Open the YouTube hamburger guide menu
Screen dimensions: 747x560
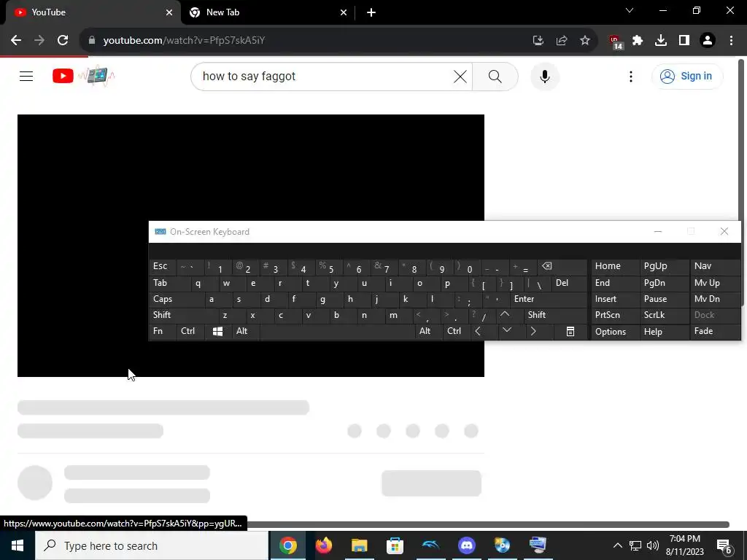(26, 76)
